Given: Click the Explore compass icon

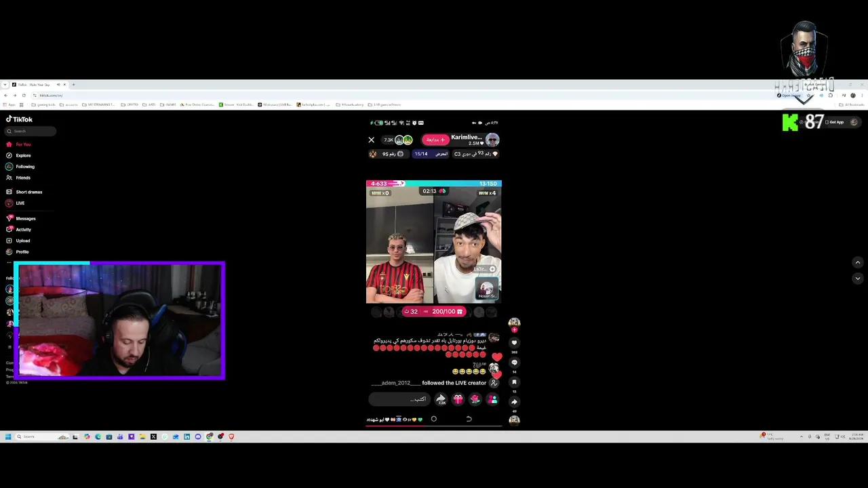Looking at the screenshot, I should tap(9, 155).
